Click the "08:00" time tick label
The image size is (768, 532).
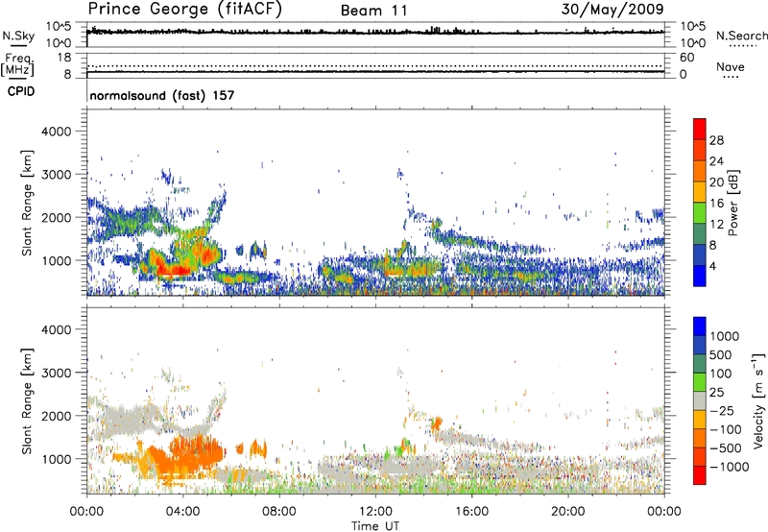(x=279, y=512)
